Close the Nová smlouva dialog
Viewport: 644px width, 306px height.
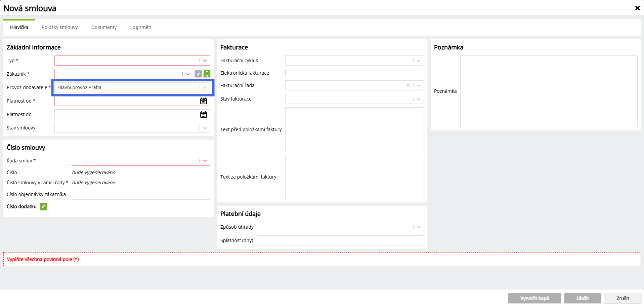pos(637,8)
